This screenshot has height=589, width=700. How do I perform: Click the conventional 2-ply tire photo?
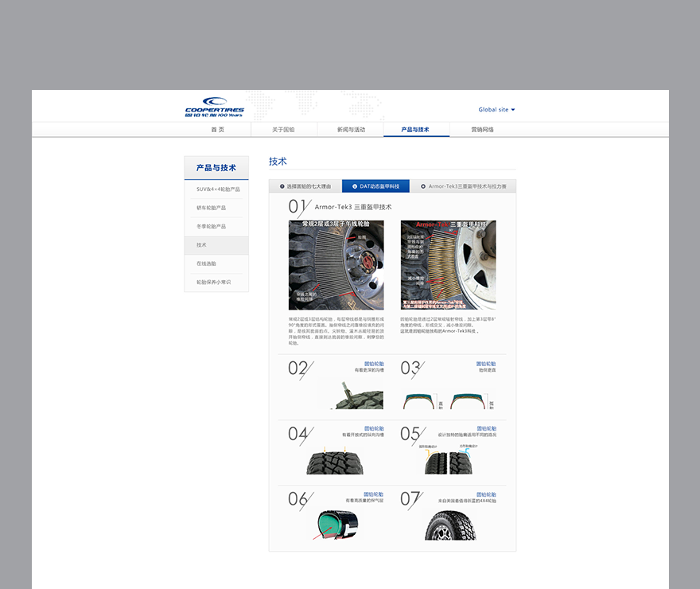tap(336, 265)
